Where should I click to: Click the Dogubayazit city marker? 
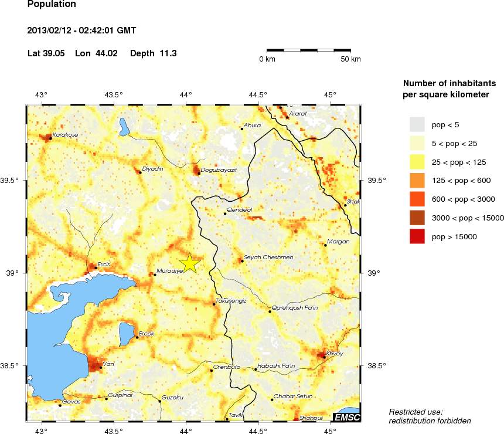click(x=199, y=173)
